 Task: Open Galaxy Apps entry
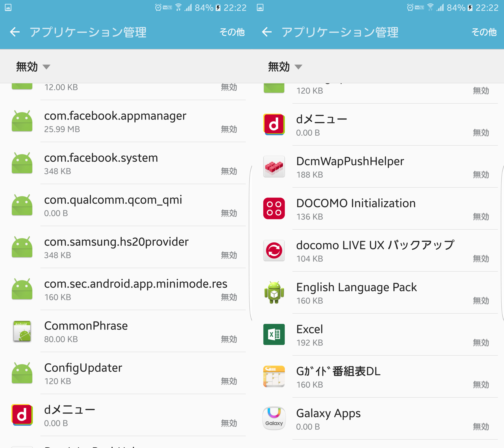[378, 419]
